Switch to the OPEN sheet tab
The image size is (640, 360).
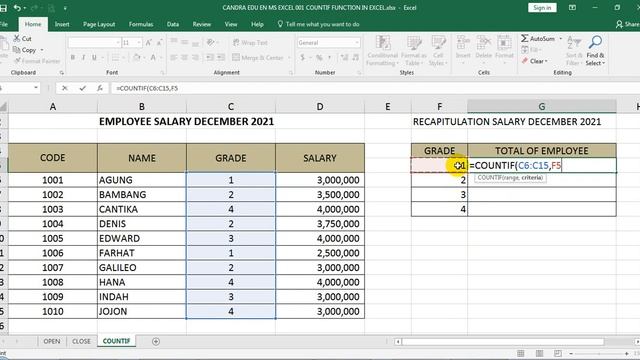pyautogui.click(x=52, y=341)
